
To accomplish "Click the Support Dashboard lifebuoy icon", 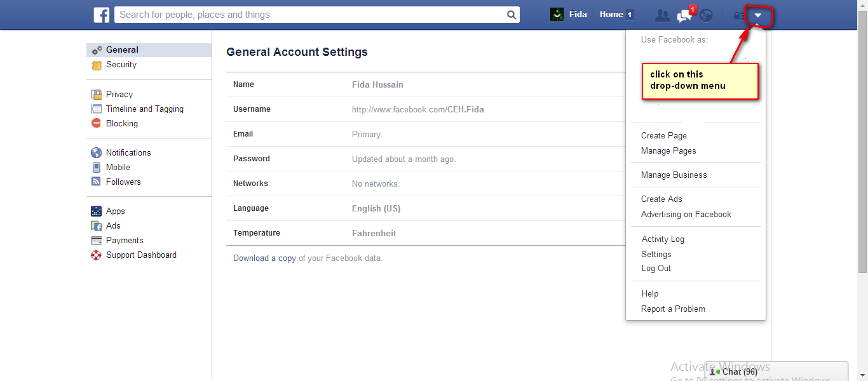I will coord(97,255).
